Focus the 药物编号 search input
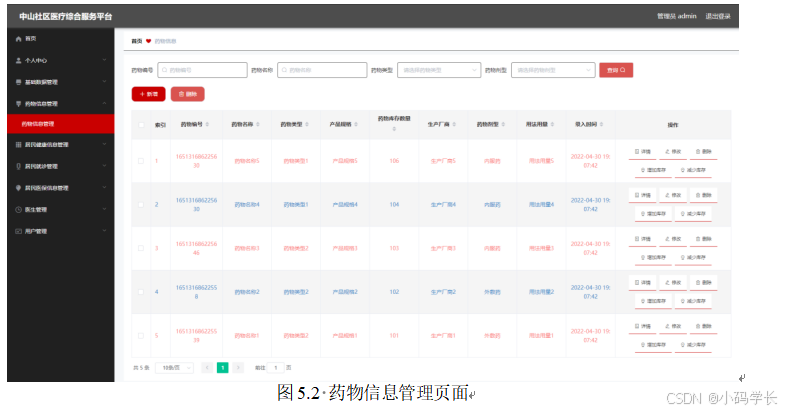Viewport: 785px width, 412px height. tap(202, 70)
